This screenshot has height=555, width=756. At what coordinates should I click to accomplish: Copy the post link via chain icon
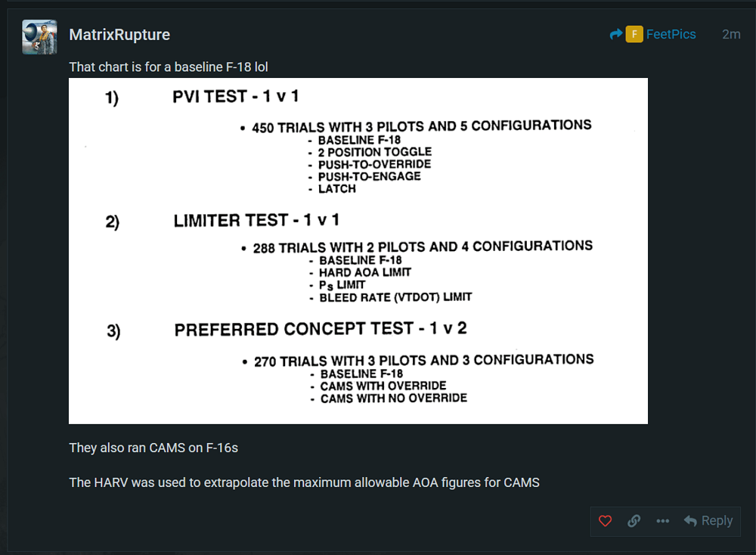pyautogui.click(x=634, y=521)
